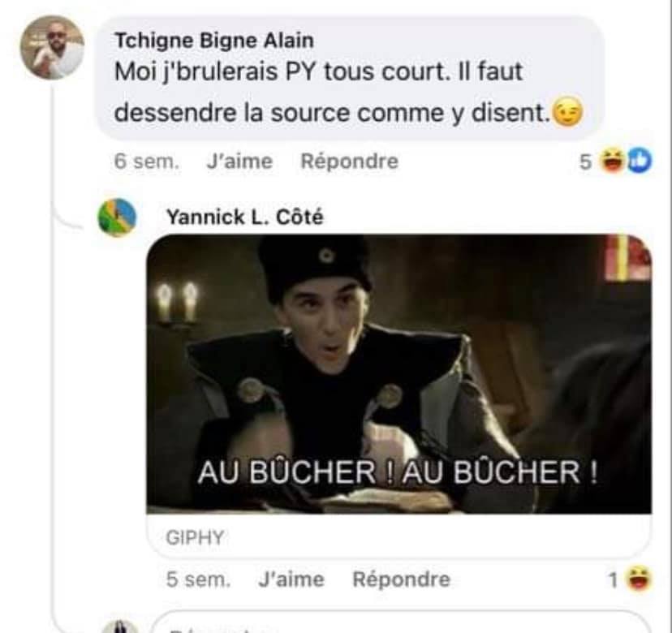
Task: Show who reacted via the 5 count
Action: pos(585,162)
